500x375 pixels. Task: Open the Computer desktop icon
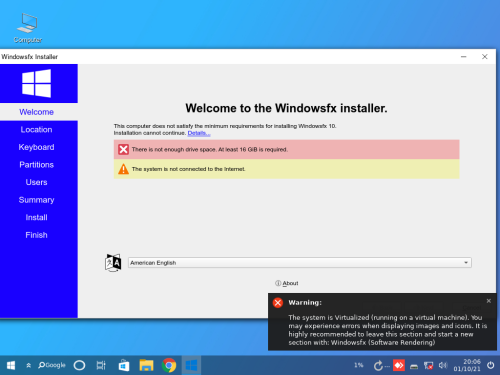point(28,28)
